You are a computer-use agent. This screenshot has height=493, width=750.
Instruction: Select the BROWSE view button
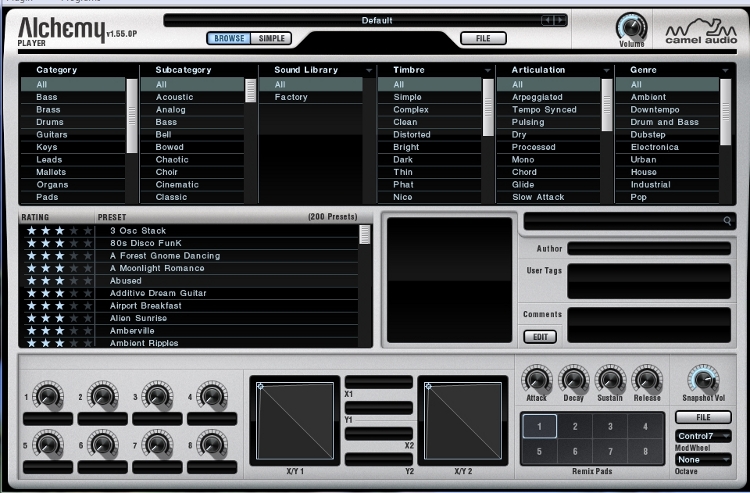[x=229, y=38]
